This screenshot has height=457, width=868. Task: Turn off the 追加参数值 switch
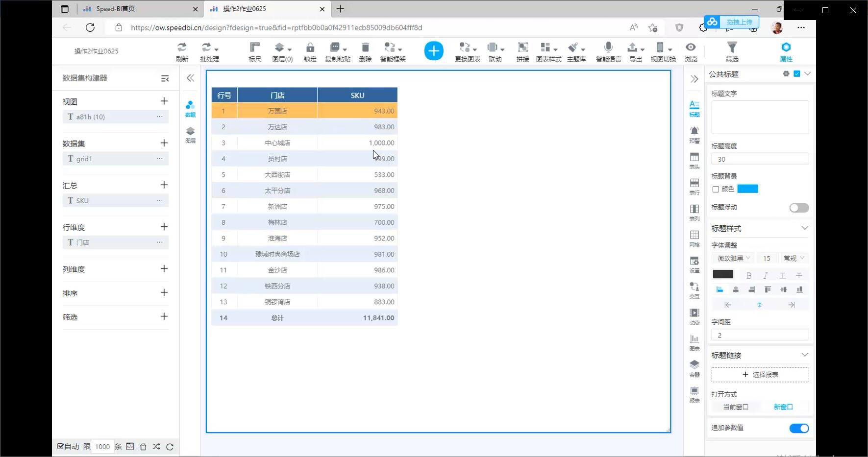(x=798, y=428)
